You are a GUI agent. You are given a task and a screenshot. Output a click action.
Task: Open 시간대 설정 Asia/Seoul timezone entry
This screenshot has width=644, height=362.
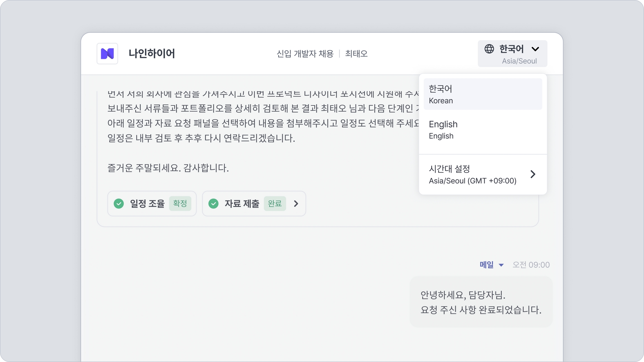tap(473, 174)
